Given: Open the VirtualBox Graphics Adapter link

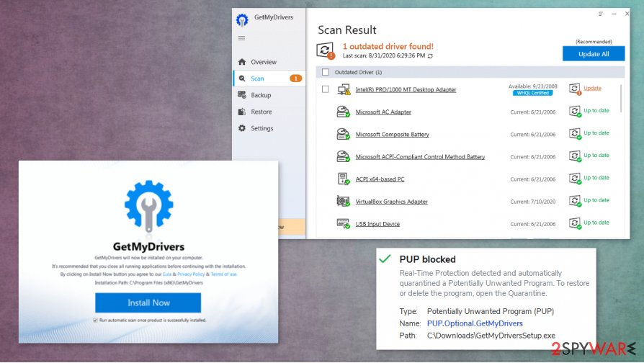Looking at the screenshot, I should 391,202.
